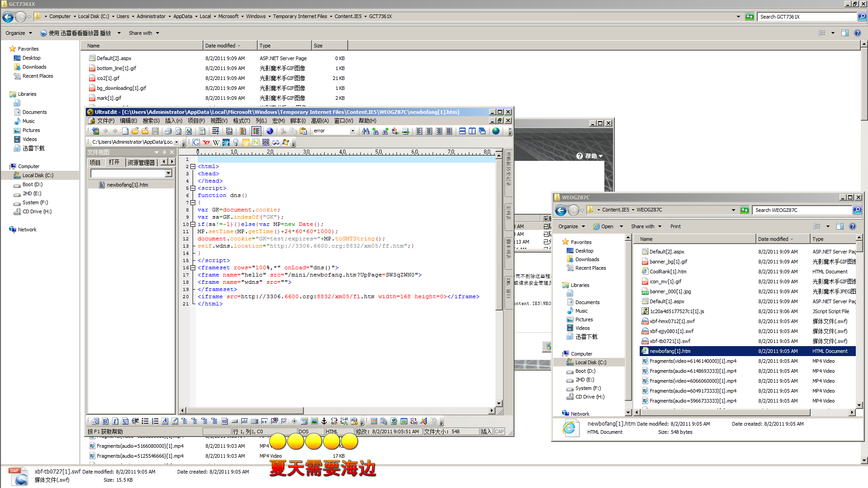The width and height of the screenshot is (868, 488).
Task: Click the Save diskette icon in UltraEdit toolbar
Action: (155, 131)
